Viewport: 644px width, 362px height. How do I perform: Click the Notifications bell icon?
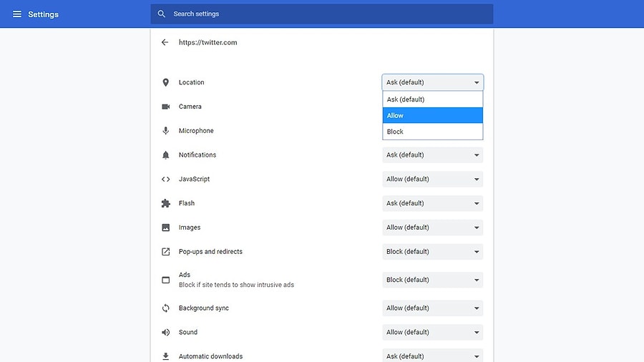click(x=165, y=155)
